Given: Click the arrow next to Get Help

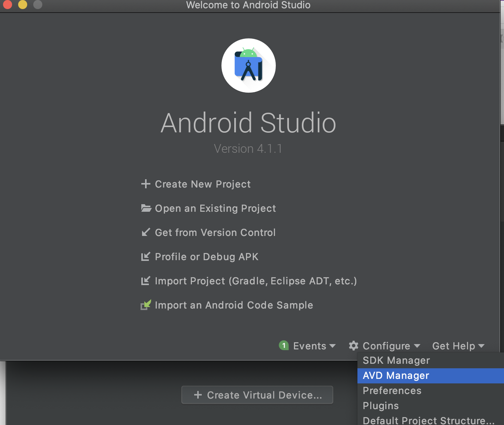Looking at the screenshot, I should coord(481,346).
